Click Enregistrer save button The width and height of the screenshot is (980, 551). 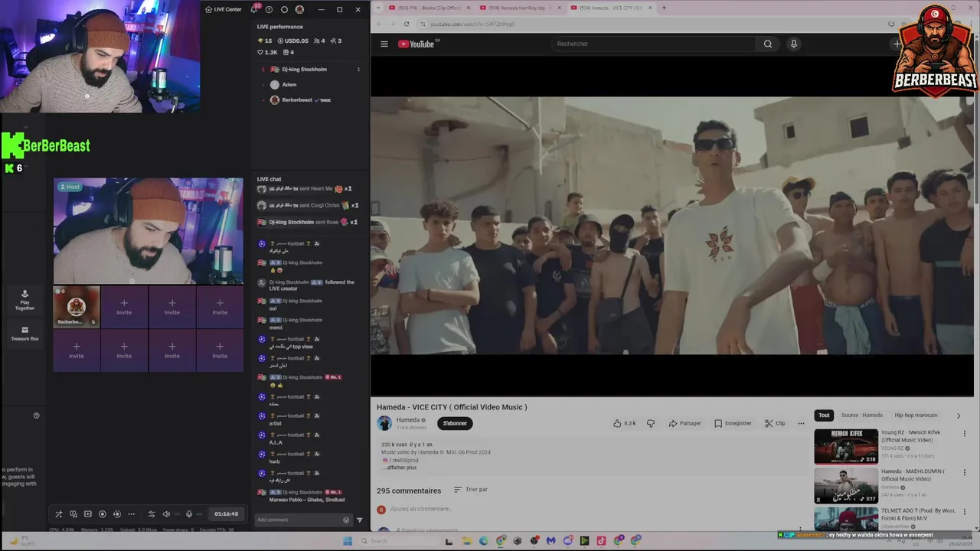pos(733,423)
